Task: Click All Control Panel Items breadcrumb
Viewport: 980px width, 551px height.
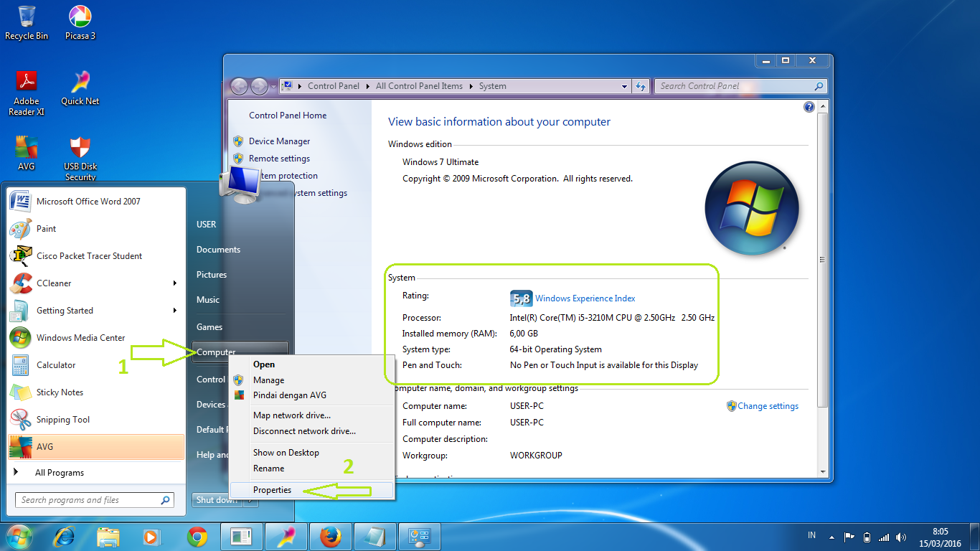Action: click(419, 86)
